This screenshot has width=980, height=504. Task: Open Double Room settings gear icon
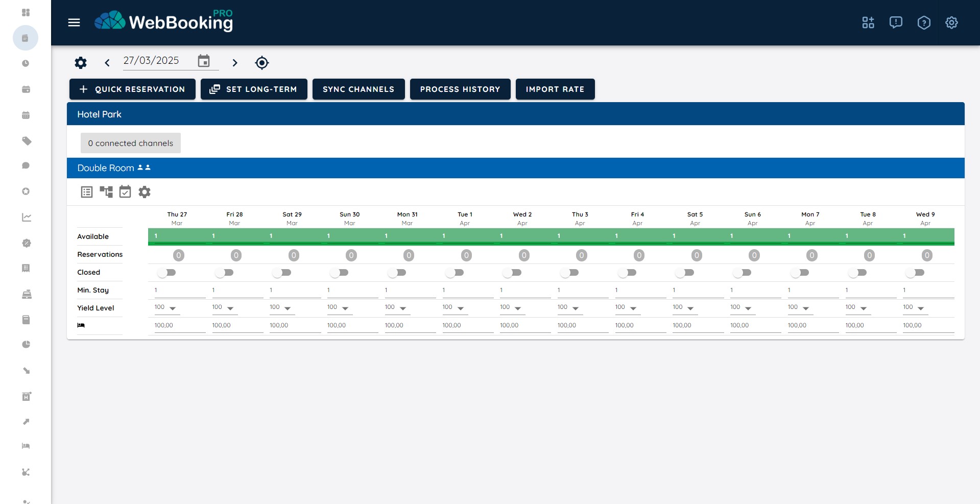[x=145, y=192]
